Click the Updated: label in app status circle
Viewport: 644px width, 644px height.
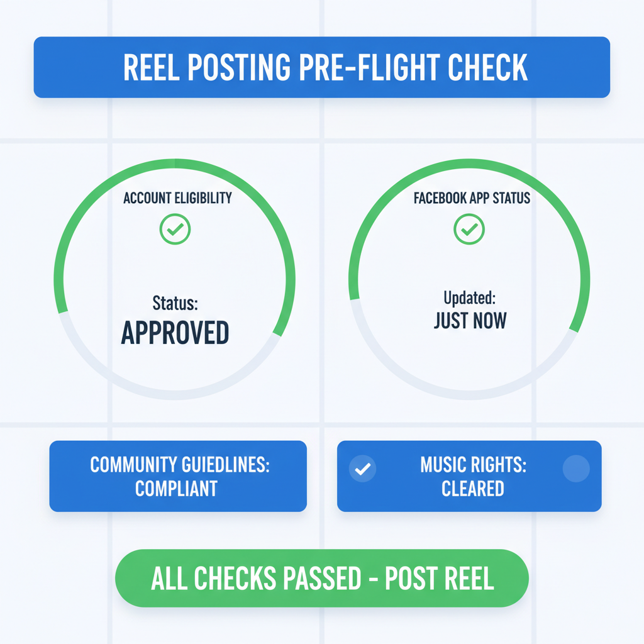click(469, 298)
